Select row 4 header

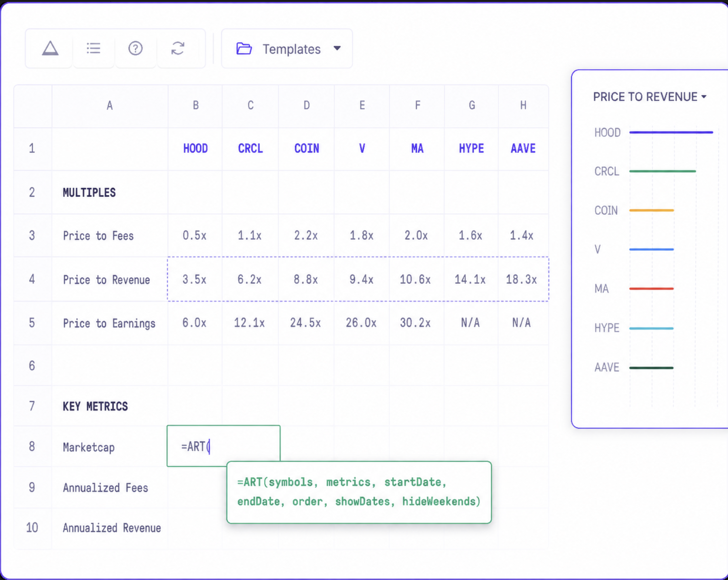[x=32, y=279]
